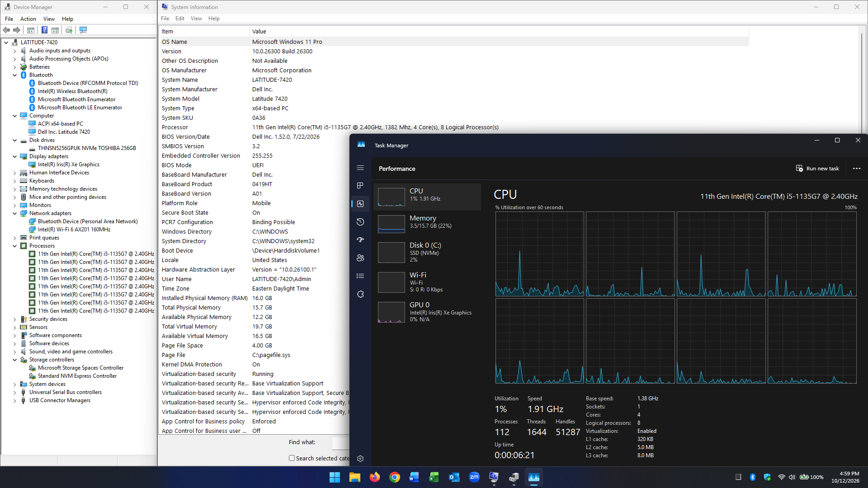Collapse the Bluetooth tree node
Screen dimensions: 868x488
point(15,75)
